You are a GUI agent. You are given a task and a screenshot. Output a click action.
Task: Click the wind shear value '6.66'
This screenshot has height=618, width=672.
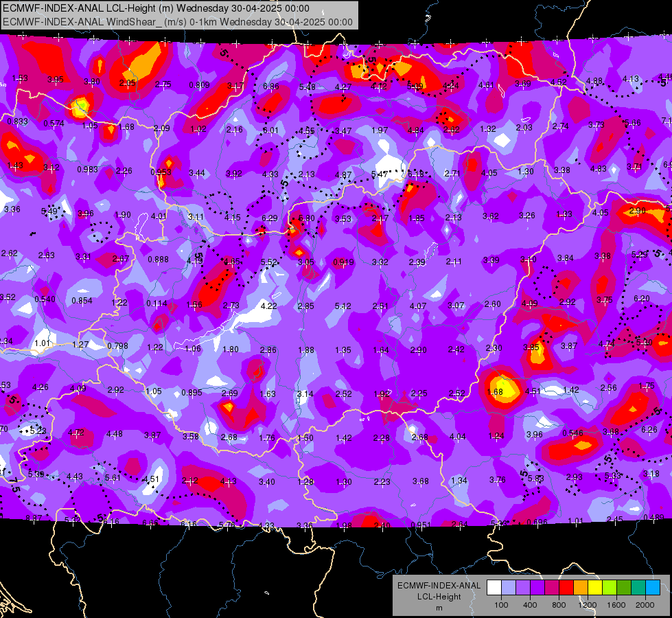[150, 523]
